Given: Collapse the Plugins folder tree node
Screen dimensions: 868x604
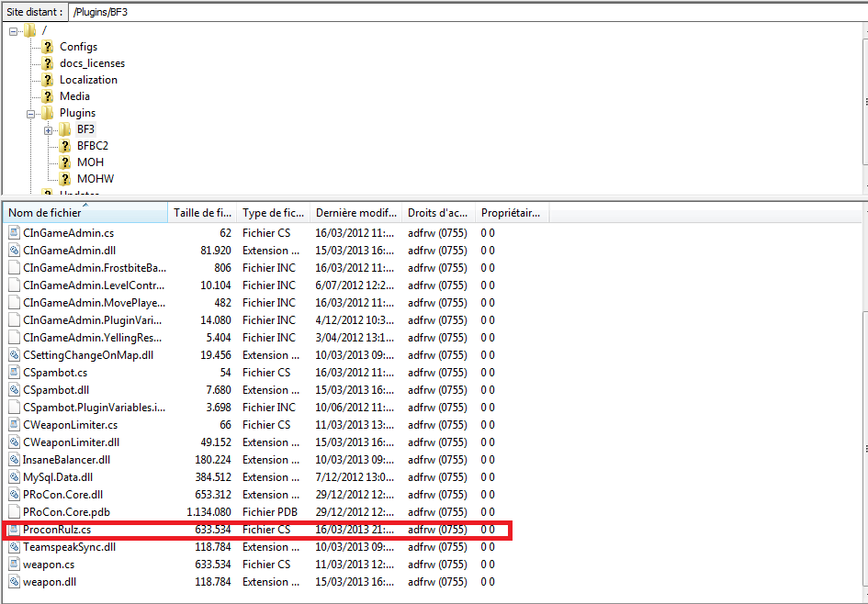Looking at the screenshot, I should (x=31, y=114).
